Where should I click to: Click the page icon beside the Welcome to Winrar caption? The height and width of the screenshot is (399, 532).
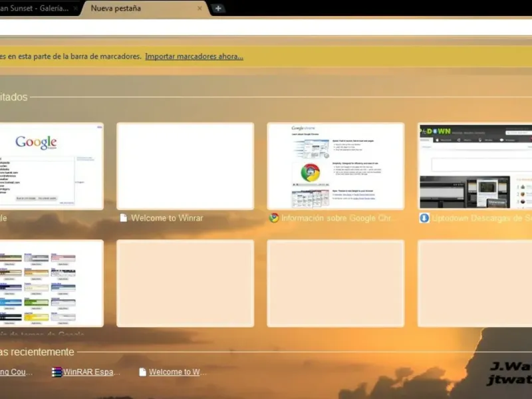click(x=124, y=218)
